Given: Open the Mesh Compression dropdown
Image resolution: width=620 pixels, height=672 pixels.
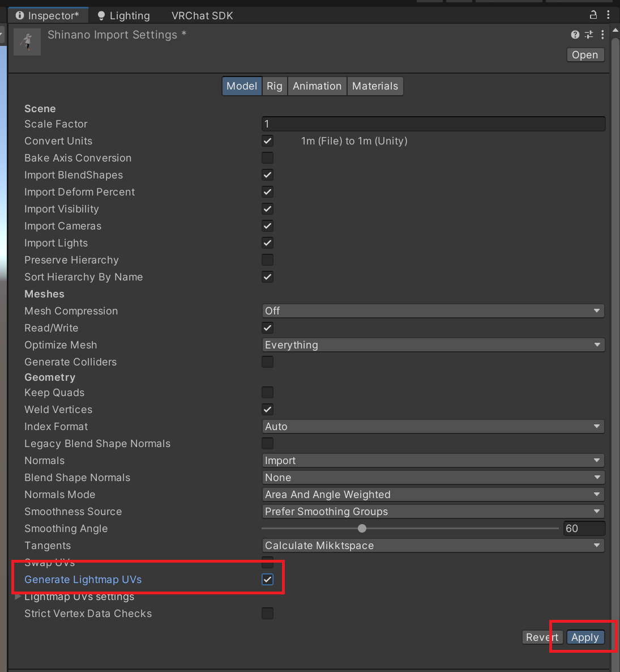Looking at the screenshot, I should pos(433,311).
